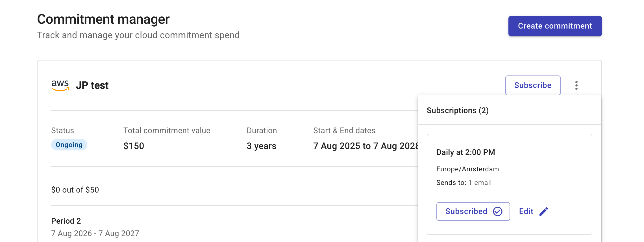This screenshot has height=242, width=644.
Task: Click the checkmark icon inside Subscribed button
Action: pyautogui.click(x=498, y=211)
